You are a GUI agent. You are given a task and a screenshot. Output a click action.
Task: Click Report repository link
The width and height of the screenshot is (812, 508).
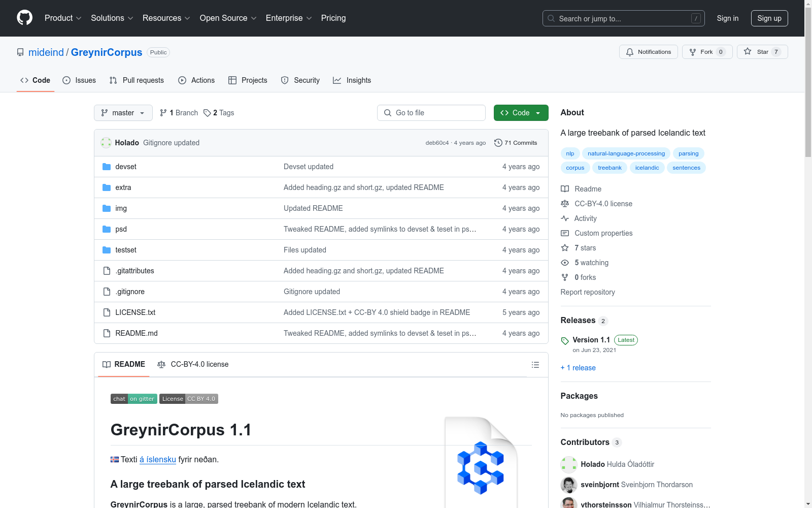(588, 292)
